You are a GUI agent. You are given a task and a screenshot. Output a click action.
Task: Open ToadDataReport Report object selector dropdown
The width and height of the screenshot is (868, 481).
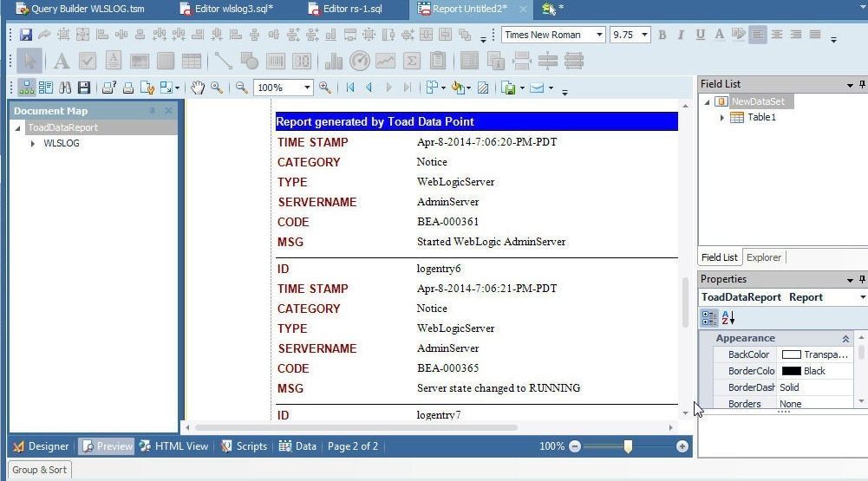[862, 297]
